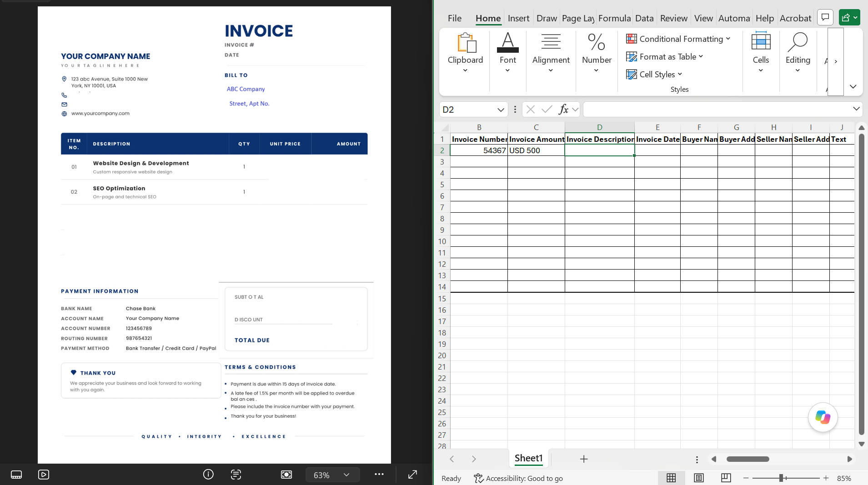Open Format as Table dropdown
The width and height of the screenshot is (868, 485).
pos(665,57)
